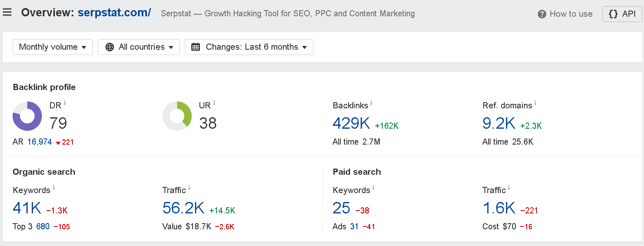This screenshot has width=644, height=246.
Task: Click the Serpstat page title description text
Action: coord(288,13)
